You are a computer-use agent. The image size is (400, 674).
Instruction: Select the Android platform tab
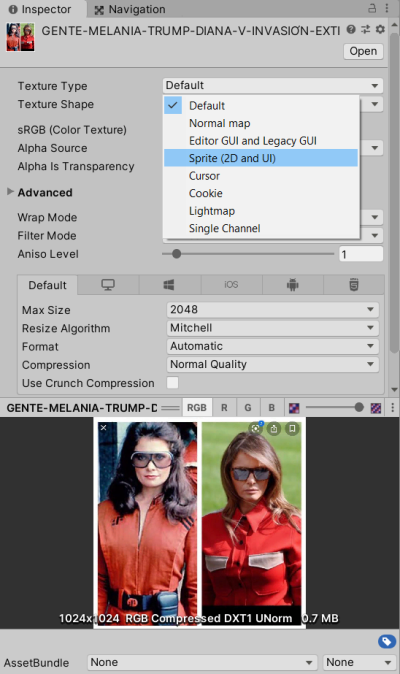(293, 285)
